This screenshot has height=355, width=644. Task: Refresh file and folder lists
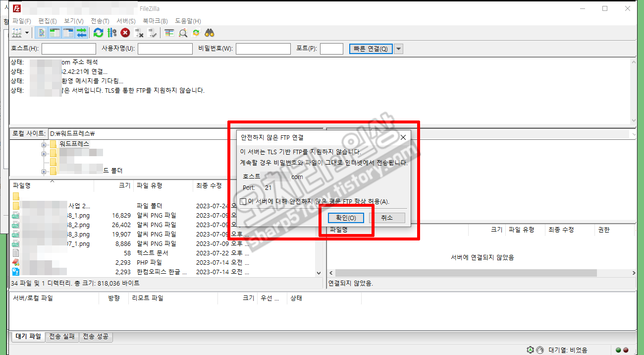tap(98, 33)
